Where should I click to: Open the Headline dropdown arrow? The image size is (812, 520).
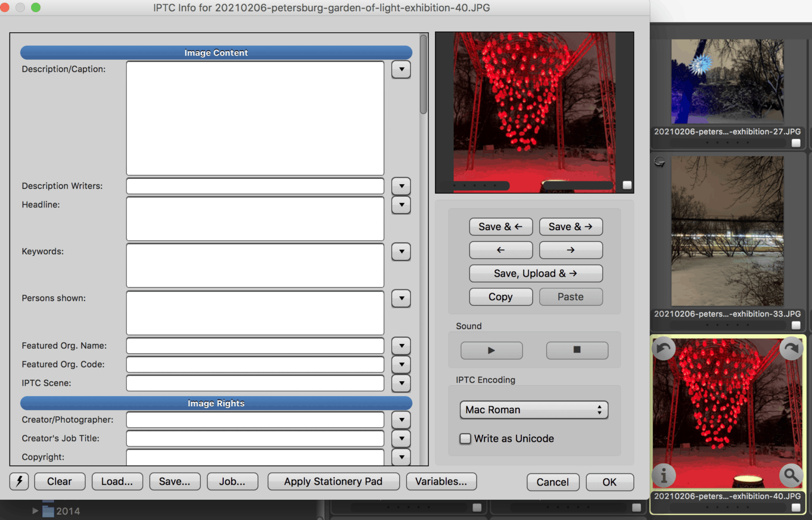401,205
